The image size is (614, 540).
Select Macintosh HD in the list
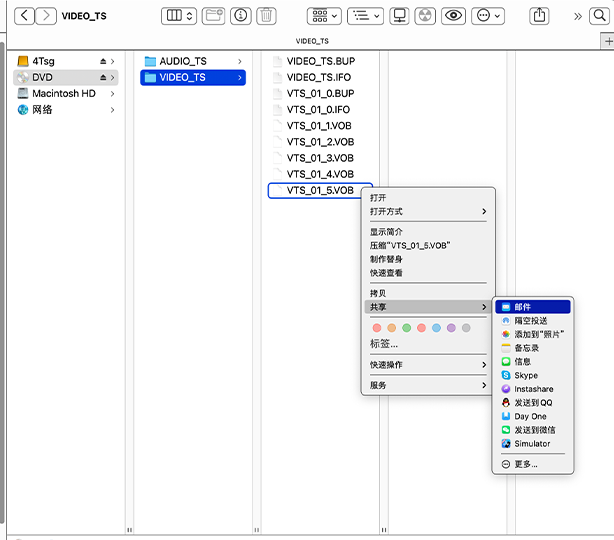pos(66,94)
